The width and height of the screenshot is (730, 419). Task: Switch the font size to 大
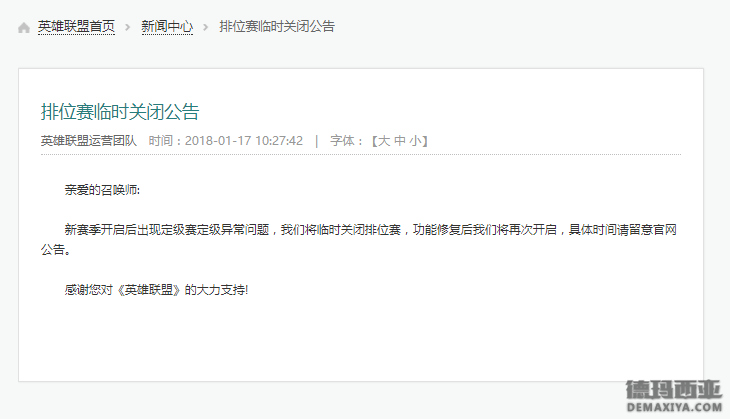[384, 141]
